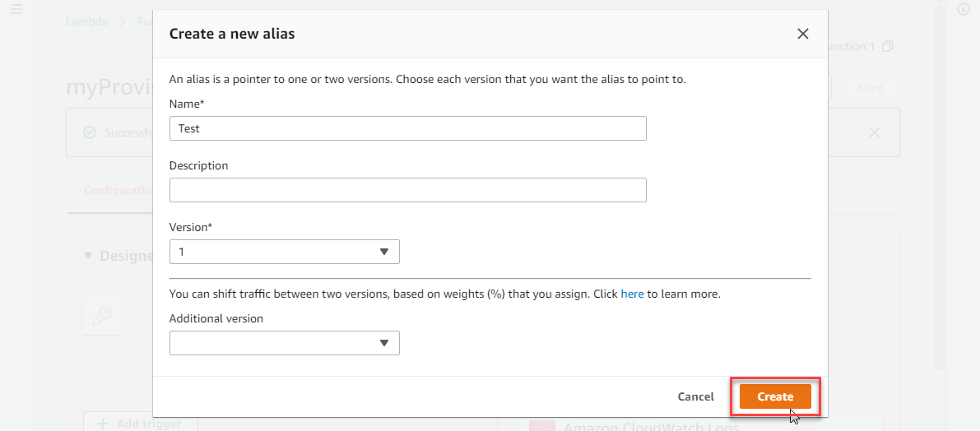The width and height of the screenshot is (980, 431).
Task: Follow the 'here' learn more link
Action: click(x=632, y=294)
